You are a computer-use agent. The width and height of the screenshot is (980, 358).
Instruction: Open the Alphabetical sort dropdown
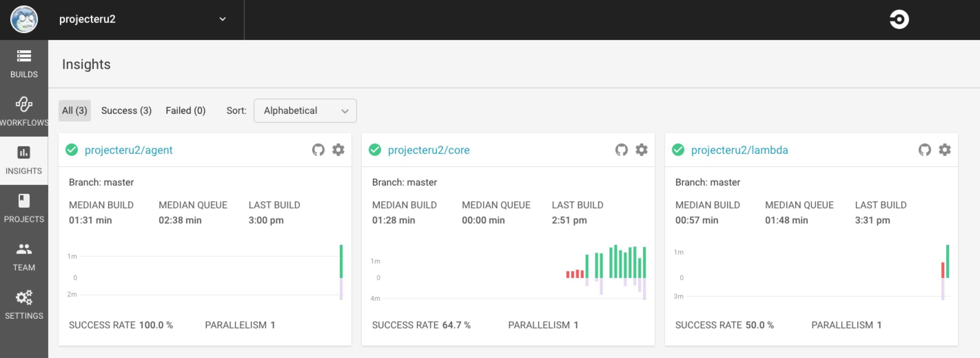(305, 111)
